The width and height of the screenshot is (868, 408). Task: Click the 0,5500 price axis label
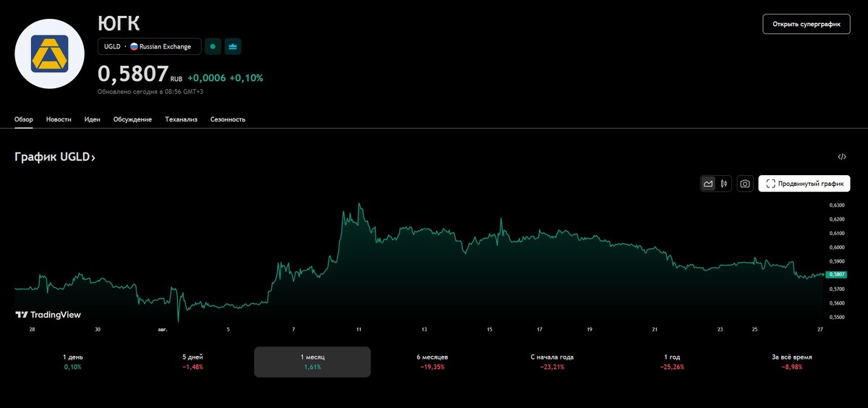838,317
